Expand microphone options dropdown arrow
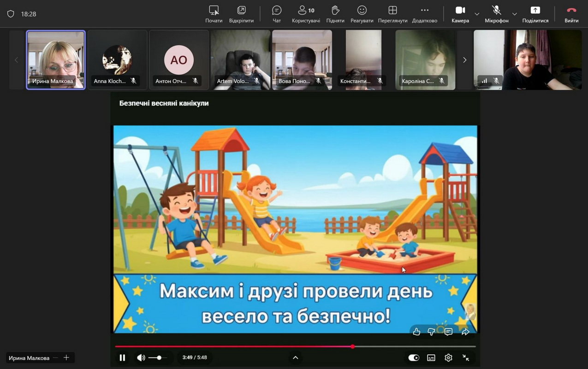Viewport: 588px width, 369px height. click(515, 14)
